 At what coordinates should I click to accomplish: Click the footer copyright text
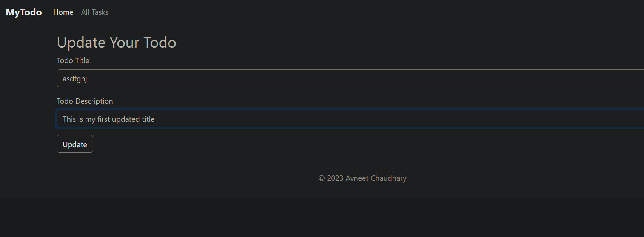coord(362,178)
